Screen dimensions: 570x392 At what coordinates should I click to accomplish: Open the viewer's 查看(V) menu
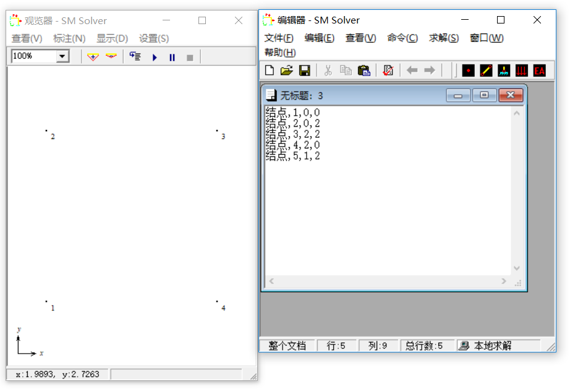27,38
